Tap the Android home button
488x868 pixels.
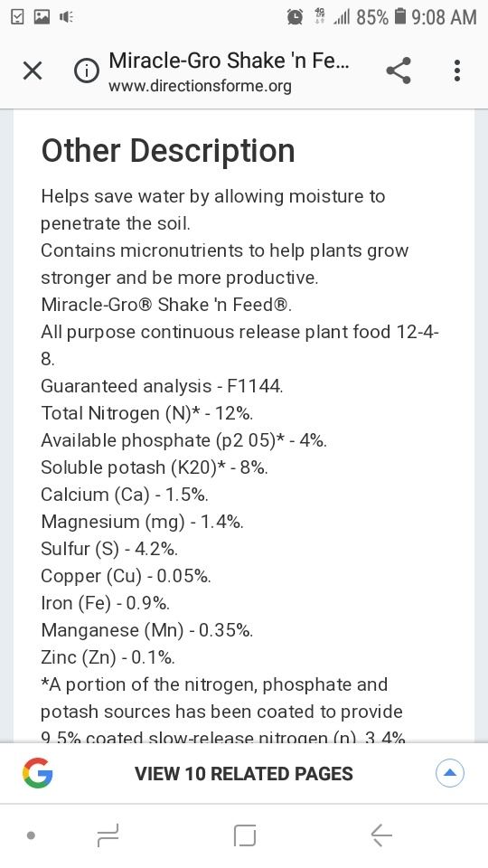pyautogui.click(x=245, y=835)
